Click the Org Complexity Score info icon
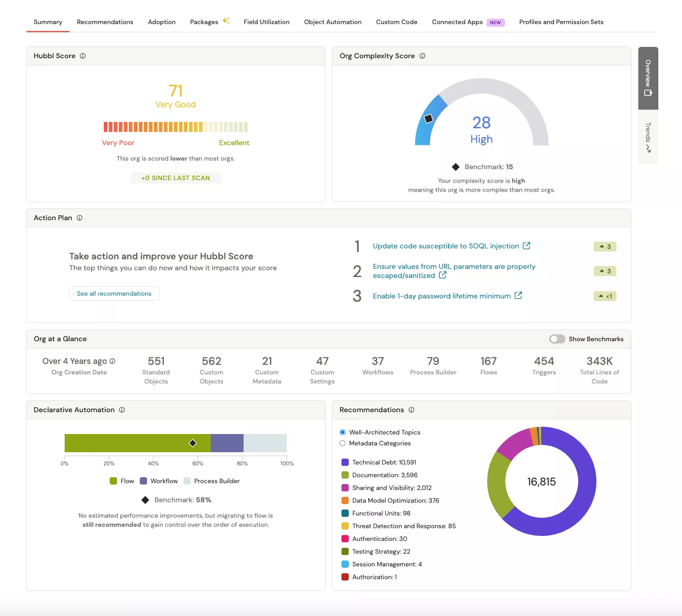The height and width of the screenshot is (616, 682). 422,56
